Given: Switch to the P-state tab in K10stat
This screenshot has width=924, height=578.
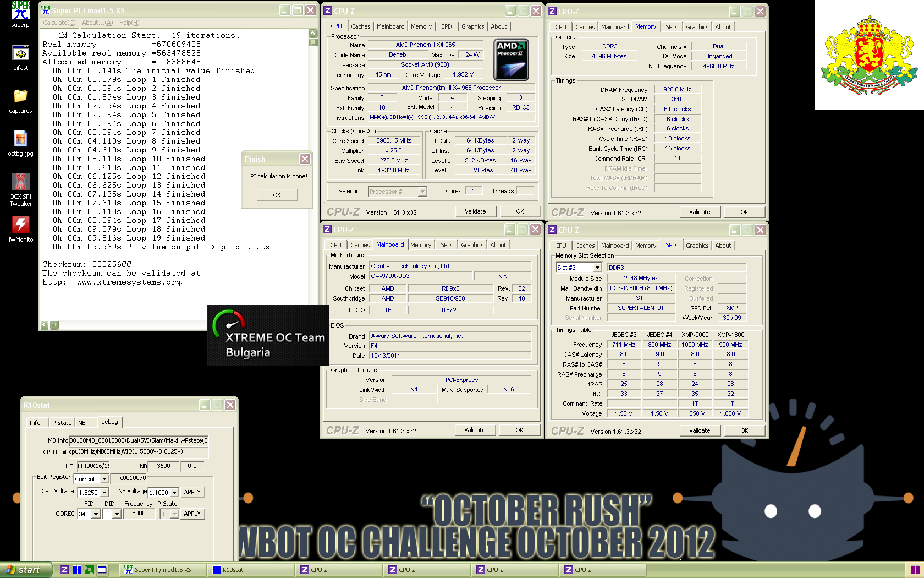Looking at the screenshot, I should tap(62, 423).
